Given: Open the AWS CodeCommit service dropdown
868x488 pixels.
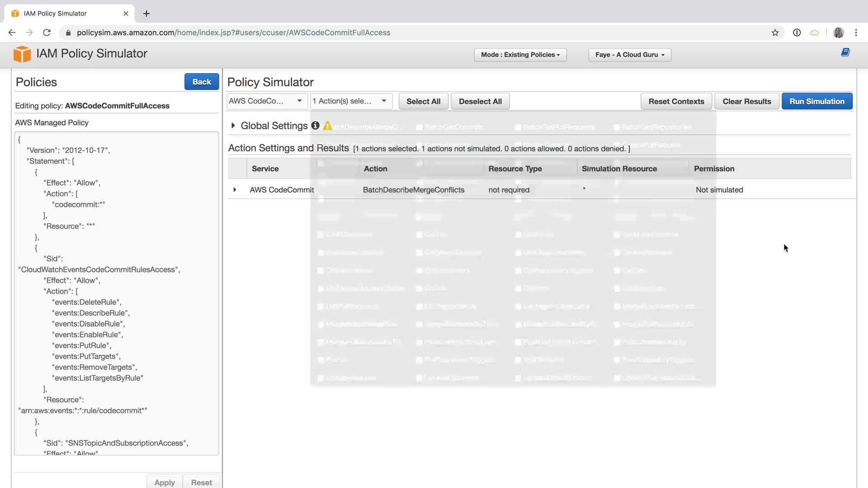Looking at the screenshot, I should (x=266, y=101).
